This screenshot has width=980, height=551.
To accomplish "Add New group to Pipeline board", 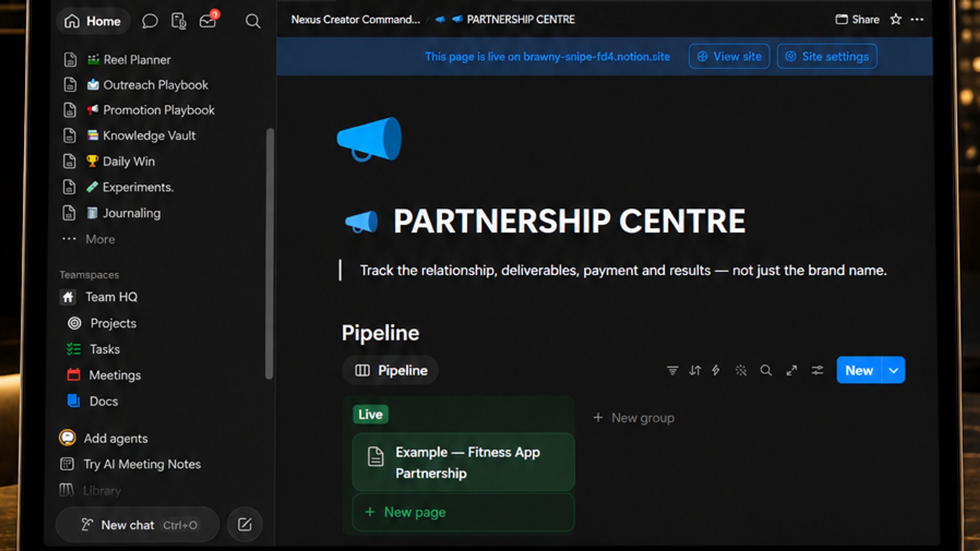I will [x=634, y=418].
